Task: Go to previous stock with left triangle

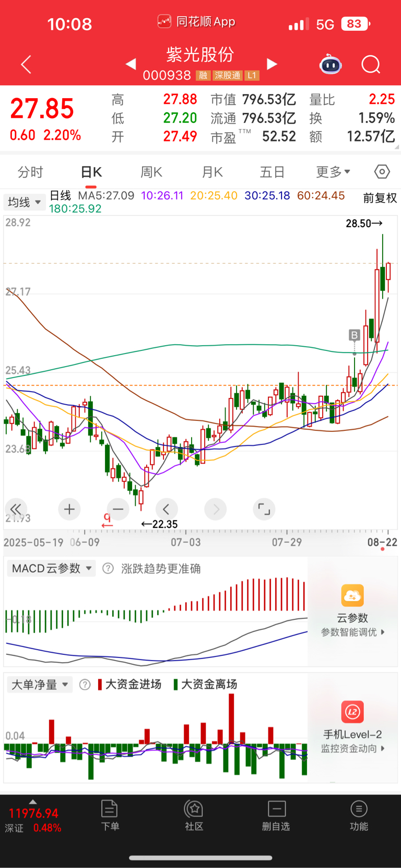Action: (131, 64)
